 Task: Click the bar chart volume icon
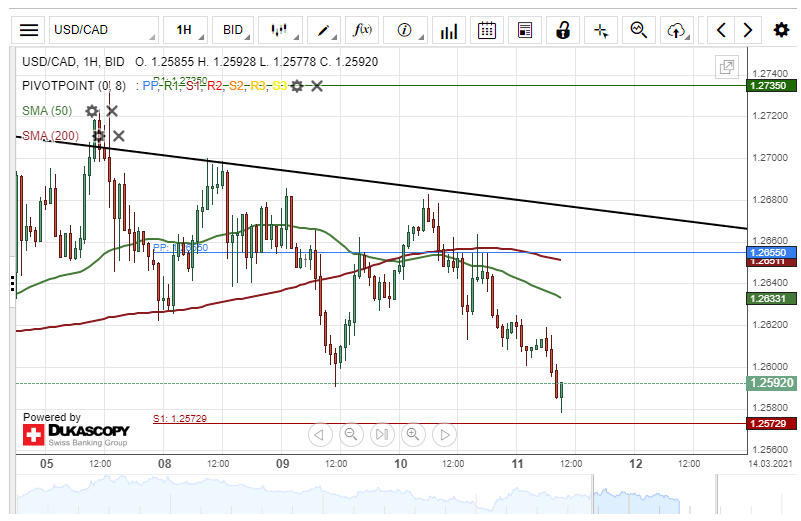(x=449, y=30)
